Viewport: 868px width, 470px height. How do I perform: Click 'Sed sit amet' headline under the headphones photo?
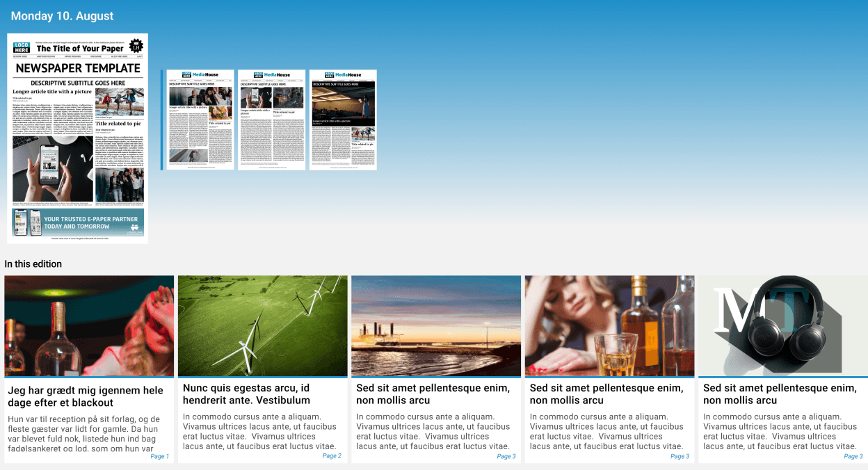(780, 394)
